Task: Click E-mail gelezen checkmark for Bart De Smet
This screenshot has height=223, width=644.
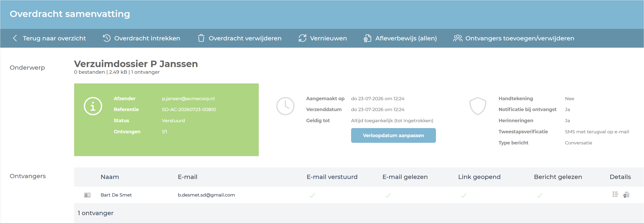Action: pyautogui.click(x=388, y=195)
